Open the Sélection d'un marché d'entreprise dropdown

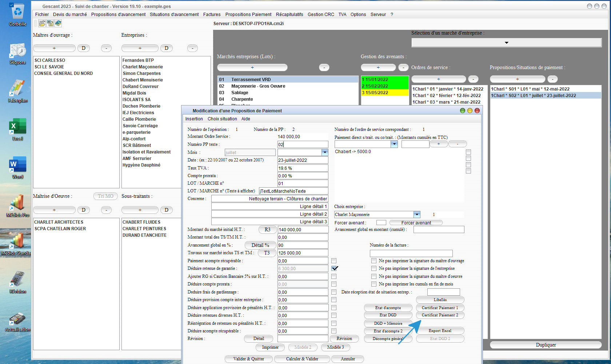506,43
